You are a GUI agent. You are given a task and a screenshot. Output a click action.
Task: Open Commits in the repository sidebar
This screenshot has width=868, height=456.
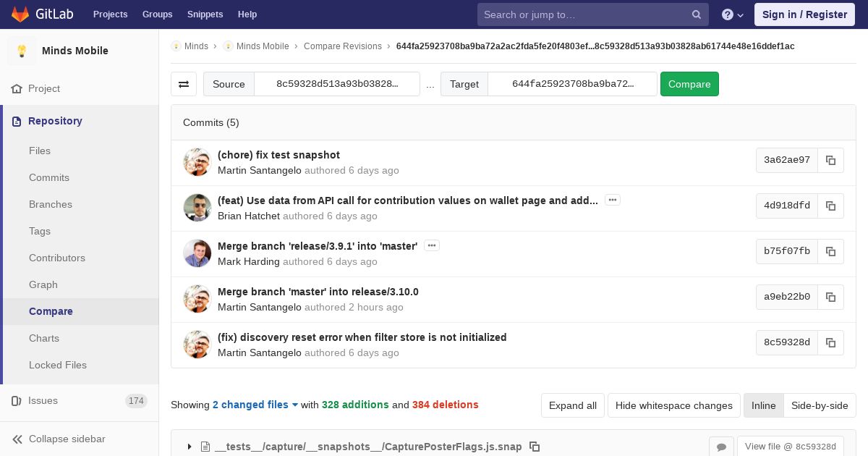tap(49, 177)
